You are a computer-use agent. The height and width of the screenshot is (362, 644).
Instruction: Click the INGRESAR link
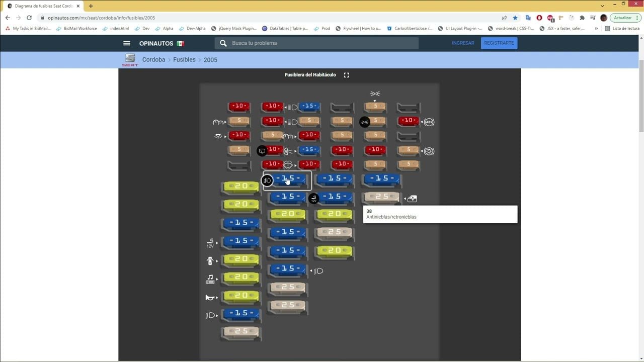463,43
